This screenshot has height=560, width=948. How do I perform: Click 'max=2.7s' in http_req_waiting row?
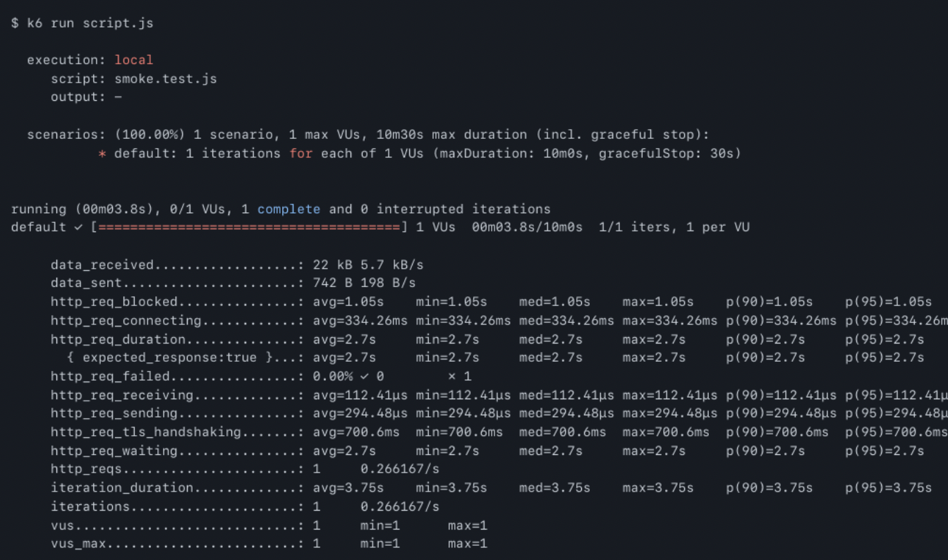click(654, 451)
